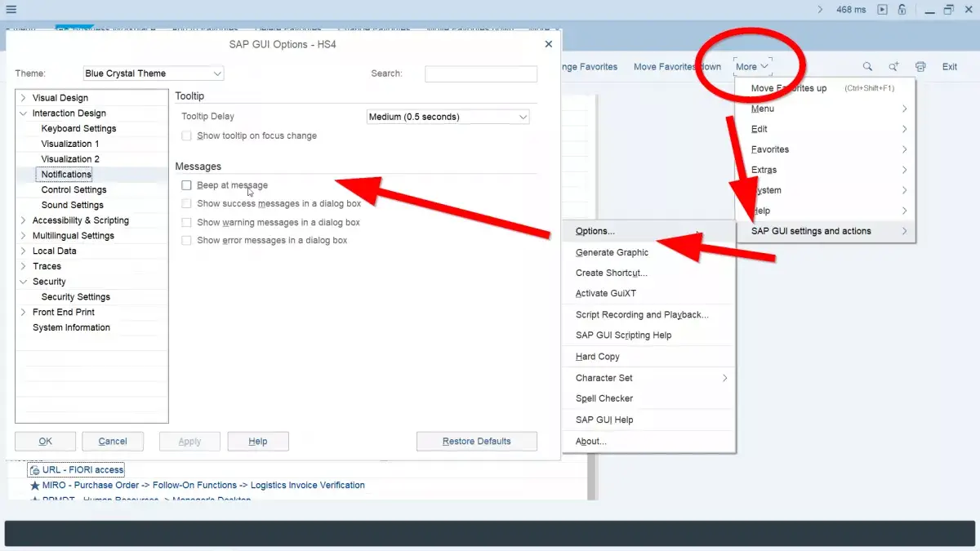Open the Character Set submenu

649,378
